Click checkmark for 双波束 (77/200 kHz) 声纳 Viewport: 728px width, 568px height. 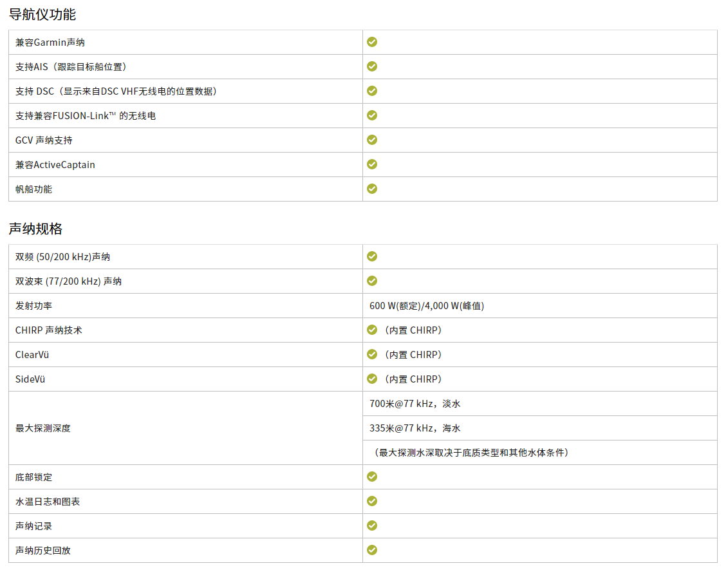click(372, 281)
